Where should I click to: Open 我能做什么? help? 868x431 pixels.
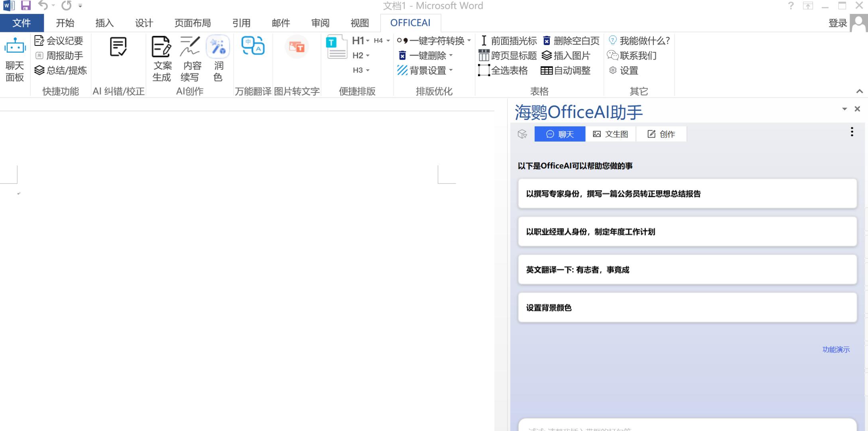click(640, 41)
